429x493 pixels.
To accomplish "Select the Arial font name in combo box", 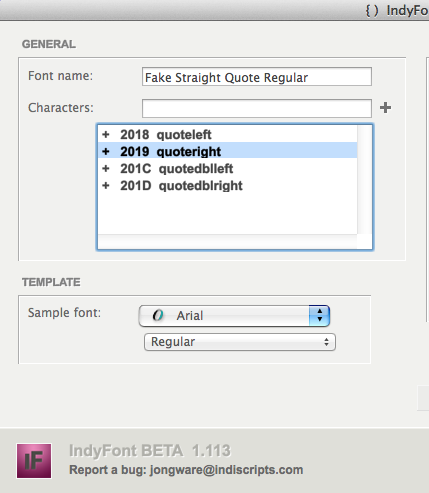I will pos(190,315).
